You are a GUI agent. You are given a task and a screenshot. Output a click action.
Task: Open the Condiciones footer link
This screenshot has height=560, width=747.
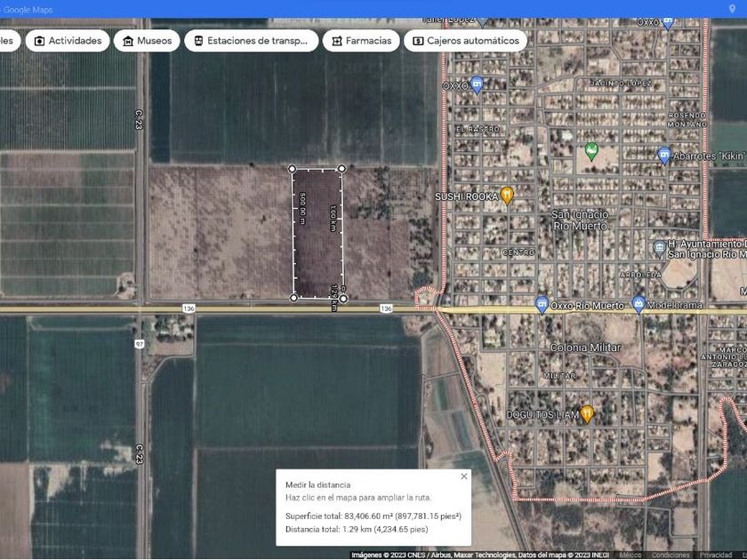coord(670,555)
